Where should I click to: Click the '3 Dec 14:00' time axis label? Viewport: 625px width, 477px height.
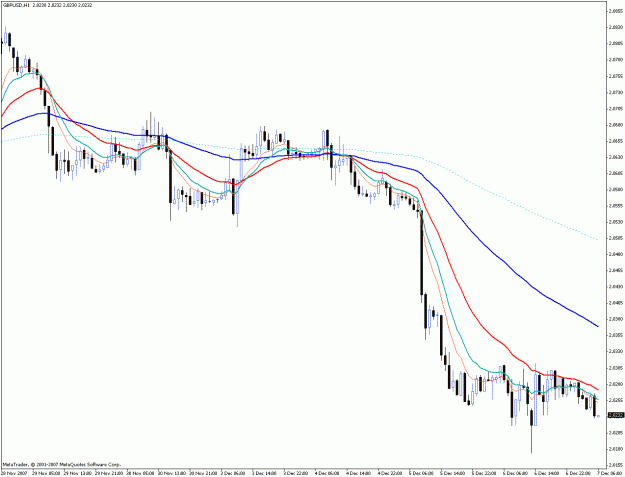264,473
